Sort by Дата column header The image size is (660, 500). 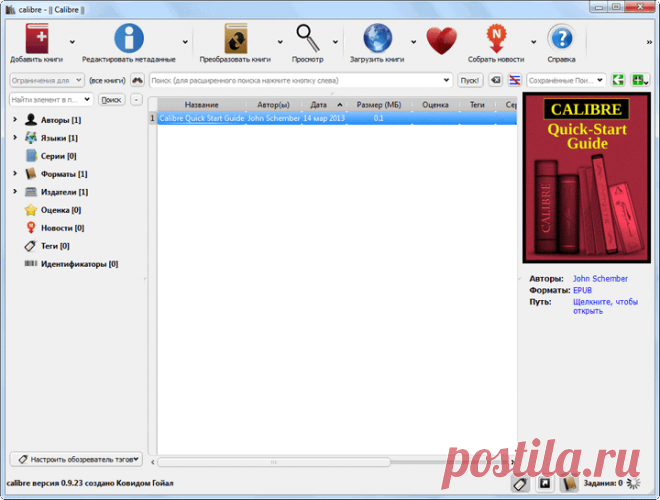click(324, 104)
